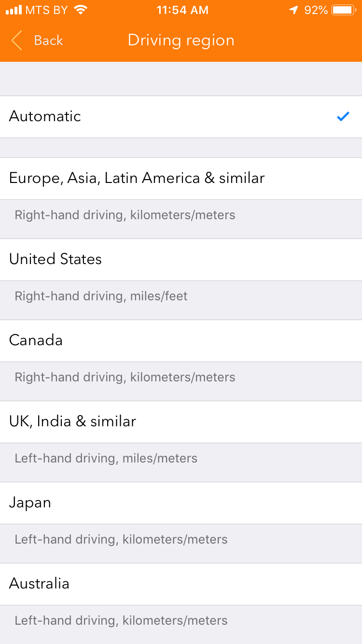This screenshot has height=644, width=362.
Task: Pick Canada as the driving region
Action: point(181,341)
